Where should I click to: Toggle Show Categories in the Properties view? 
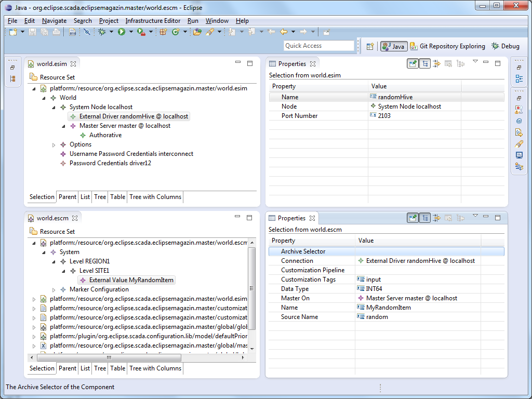[x=425, y=63]
